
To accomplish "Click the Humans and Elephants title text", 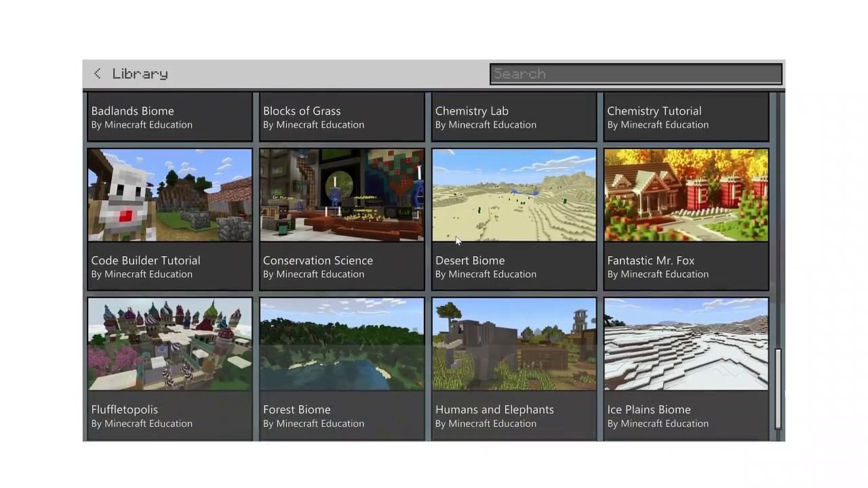I will coord(495,409).
